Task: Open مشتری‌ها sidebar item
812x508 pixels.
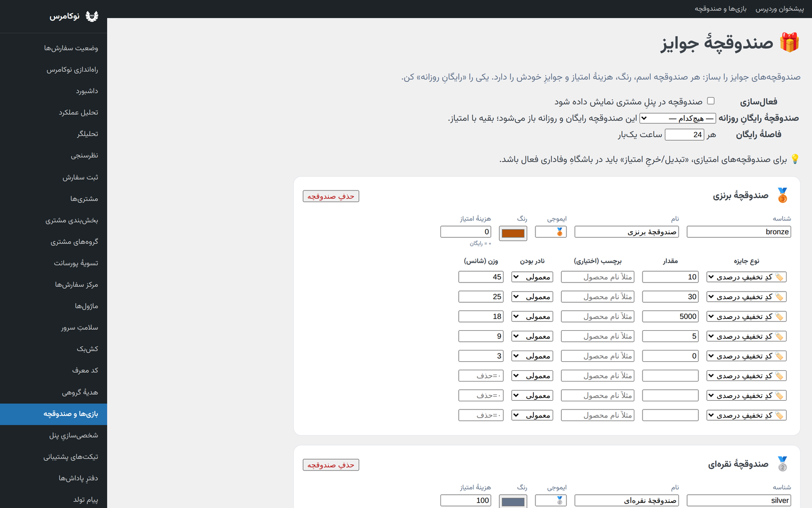Action: click(x=53, y=199)
